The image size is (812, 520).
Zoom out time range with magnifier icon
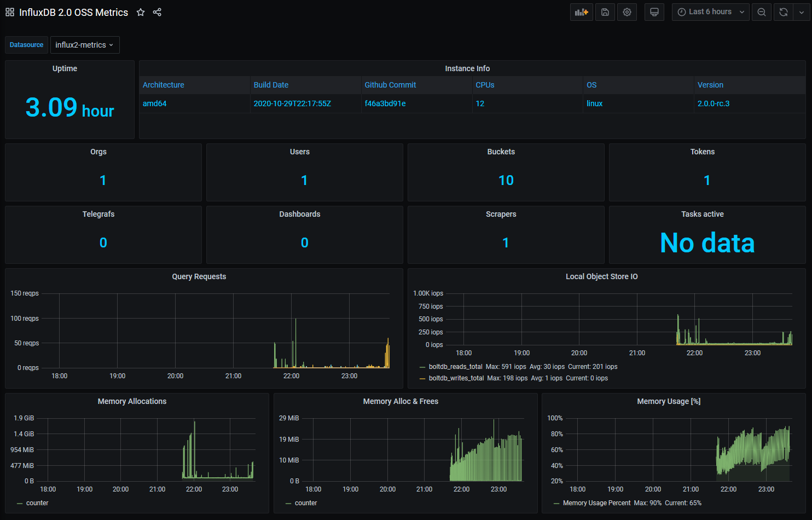point(762,12)
